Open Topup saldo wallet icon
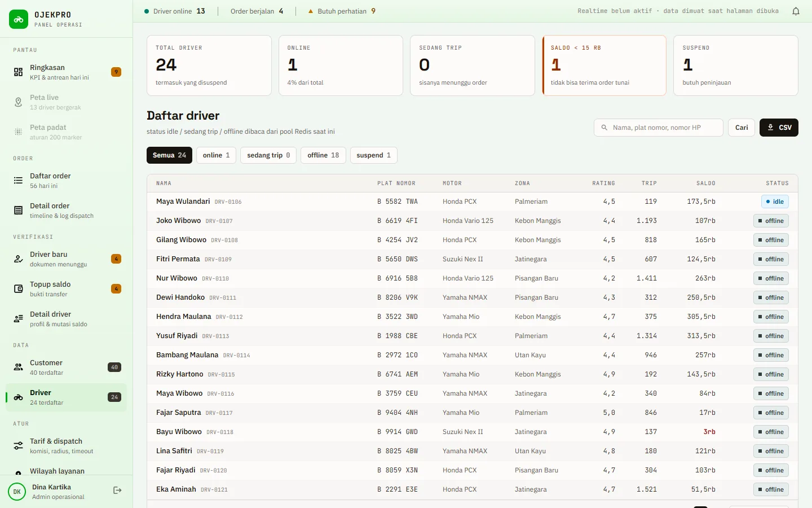 tap(19, 289)
